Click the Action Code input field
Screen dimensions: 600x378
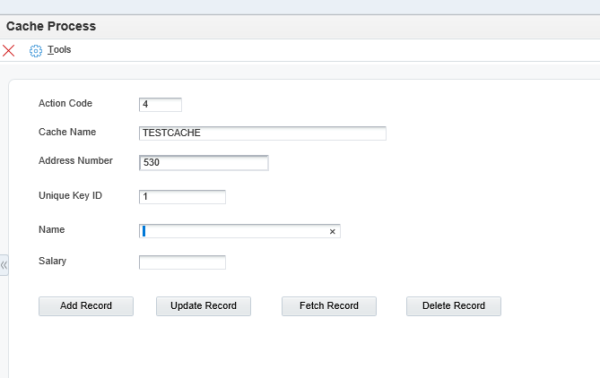pyautogui.click(x=160, y=104)
